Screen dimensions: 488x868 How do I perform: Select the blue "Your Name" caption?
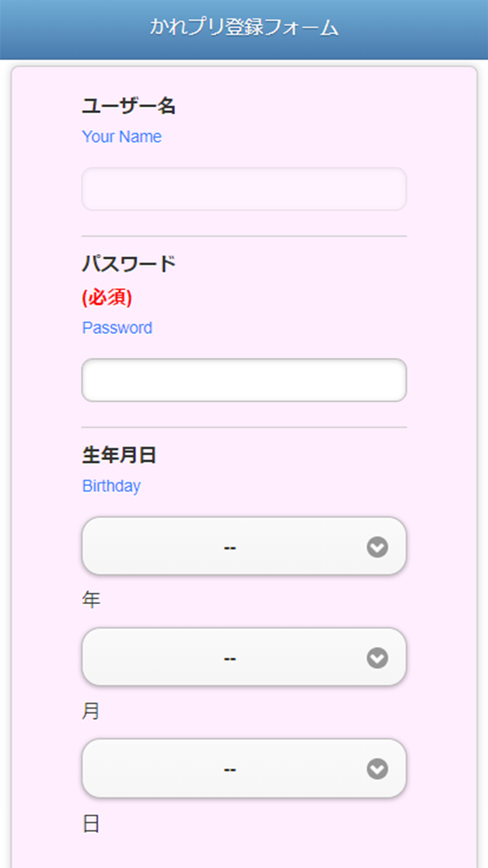pyautogui.click(x=122, y=137)
